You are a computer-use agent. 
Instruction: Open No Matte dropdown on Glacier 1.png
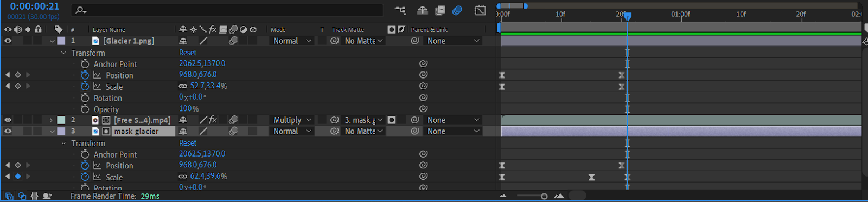(x=363, y=41)
